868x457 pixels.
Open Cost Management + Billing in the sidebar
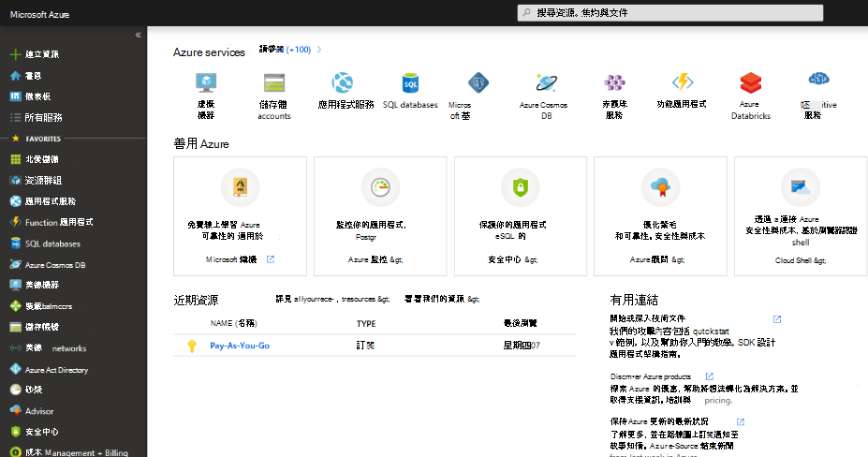[77, 452]
